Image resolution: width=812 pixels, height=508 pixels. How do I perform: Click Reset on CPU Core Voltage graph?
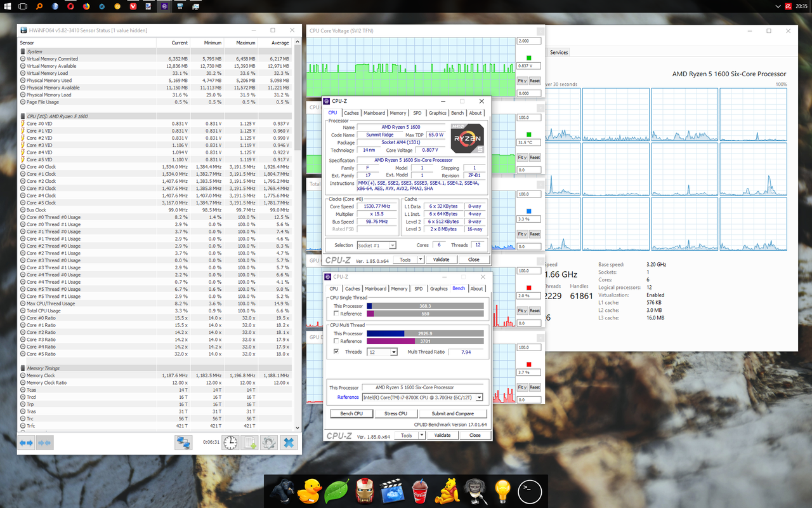(535, 81)
